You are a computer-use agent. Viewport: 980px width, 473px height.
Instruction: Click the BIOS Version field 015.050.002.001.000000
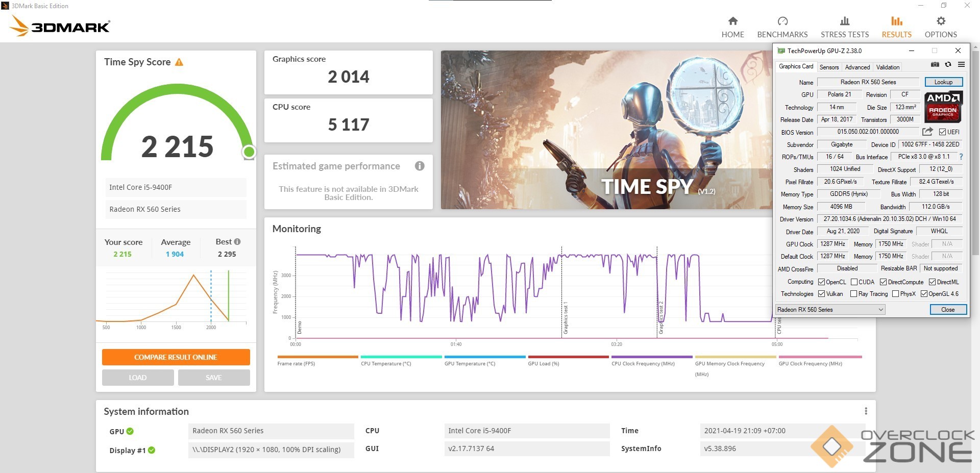pyautogui.click(x=868, y=132)
